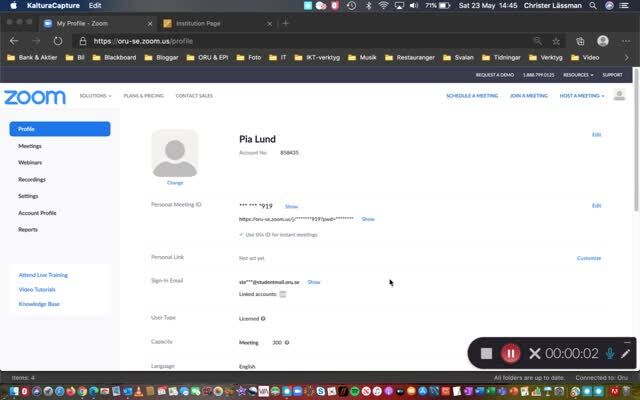Show the full personal meeting URL
The height and width of the screenshot is (400, 640).
tap(368, 219)
